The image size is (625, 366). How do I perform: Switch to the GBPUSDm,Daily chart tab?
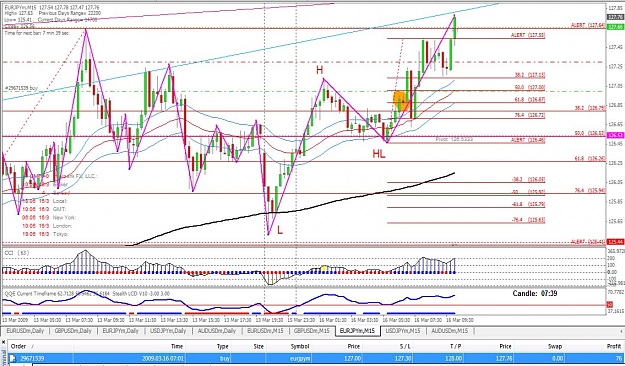click(73, 331)
